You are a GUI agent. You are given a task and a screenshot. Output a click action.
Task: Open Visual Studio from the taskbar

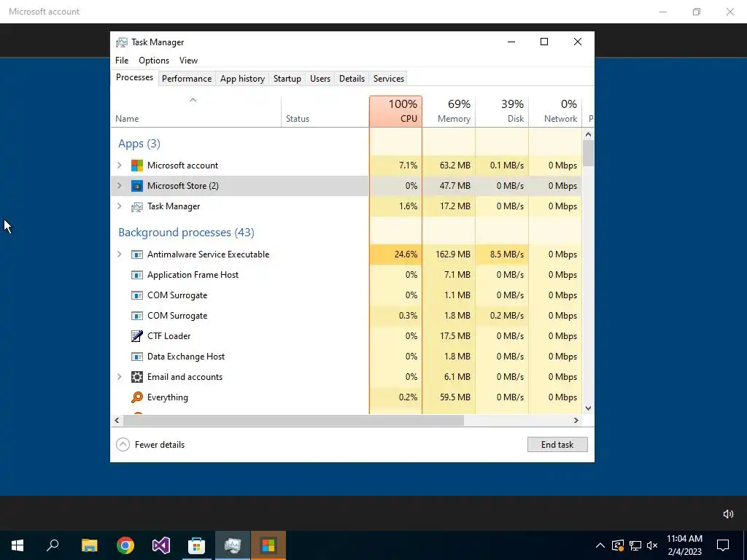click(x=161, y=545)
